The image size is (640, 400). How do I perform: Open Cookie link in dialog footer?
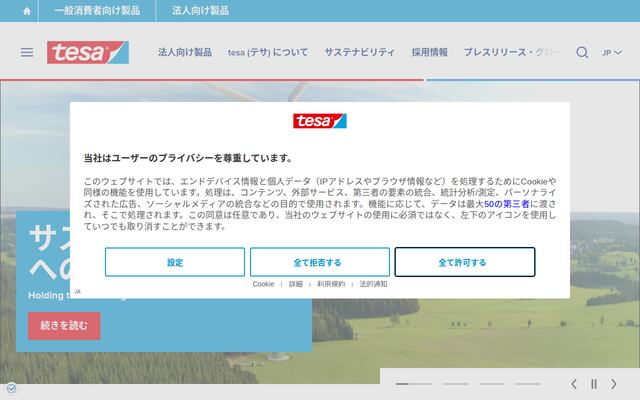[x=263, y=284]
